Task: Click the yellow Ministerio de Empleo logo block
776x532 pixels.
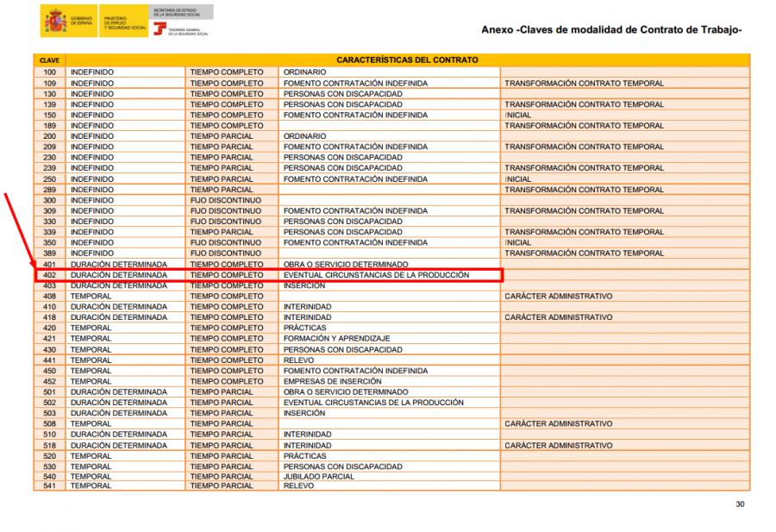Action: [116, 21]
